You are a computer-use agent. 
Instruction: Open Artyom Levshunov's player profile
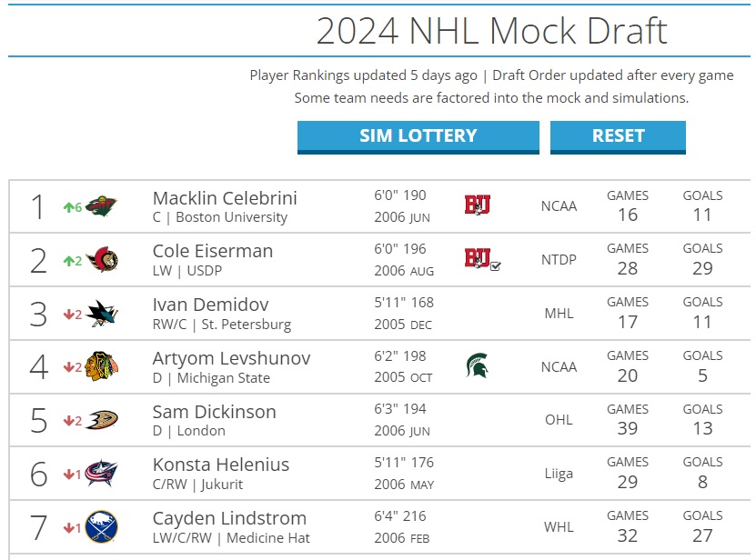231,358
